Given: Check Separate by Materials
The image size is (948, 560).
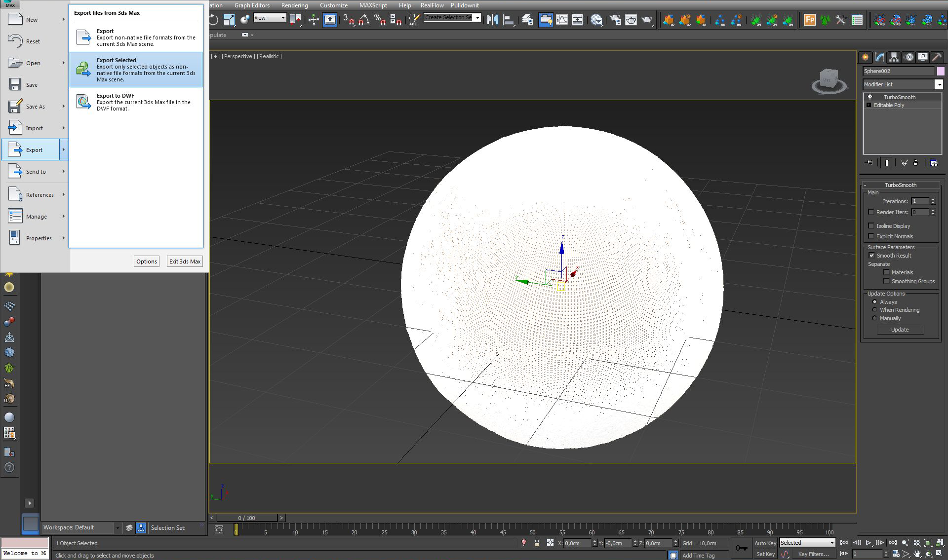Looking at the screenshot, I should [x=886, y=272].
